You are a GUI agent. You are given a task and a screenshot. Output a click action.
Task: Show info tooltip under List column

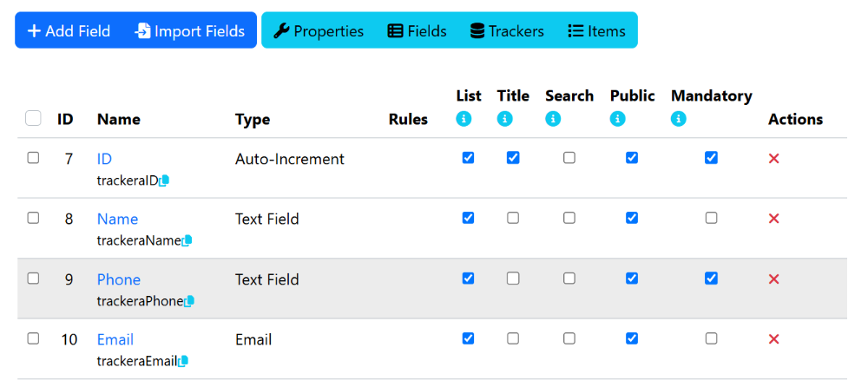pos(464,119)
